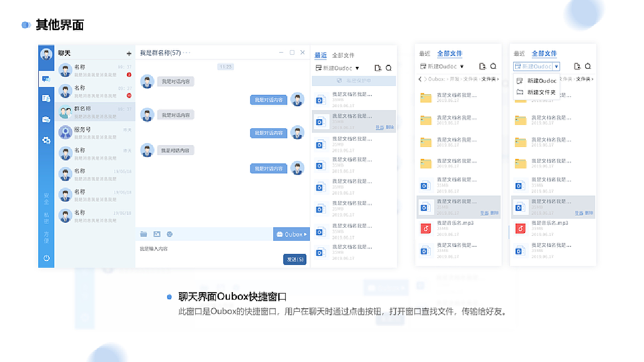The width and height of the screenshot is (644, 362).
Task: Choose 新建Oudoc from the open menu
Action: point(536,80)
